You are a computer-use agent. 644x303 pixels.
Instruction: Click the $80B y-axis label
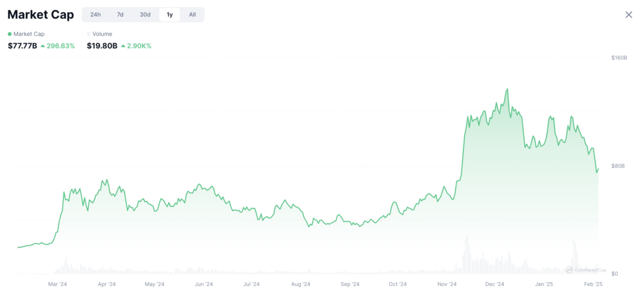(x=618, y=166)
